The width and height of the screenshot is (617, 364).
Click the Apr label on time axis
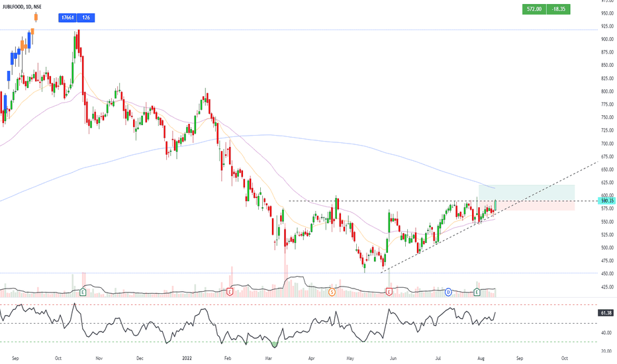tap(312, 358)
